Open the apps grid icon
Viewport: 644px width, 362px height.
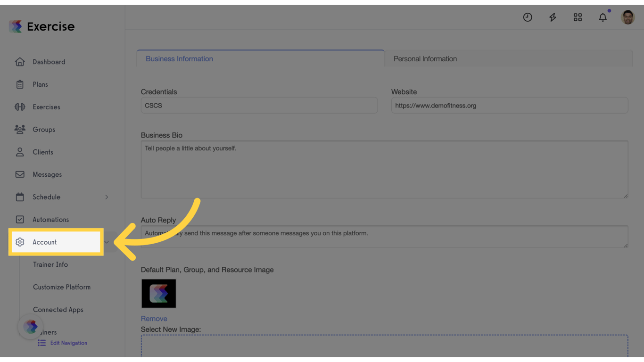click(x=578, y=17)
